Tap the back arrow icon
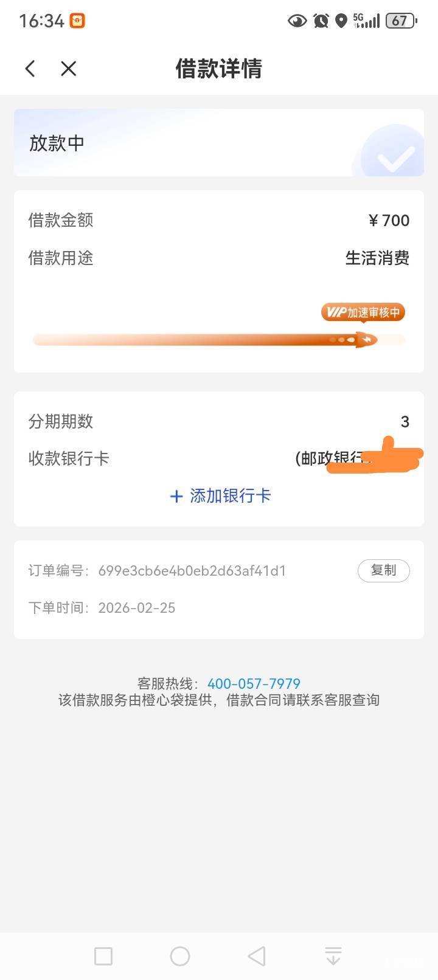Screen dimensions: 438x980 [30, 69]
